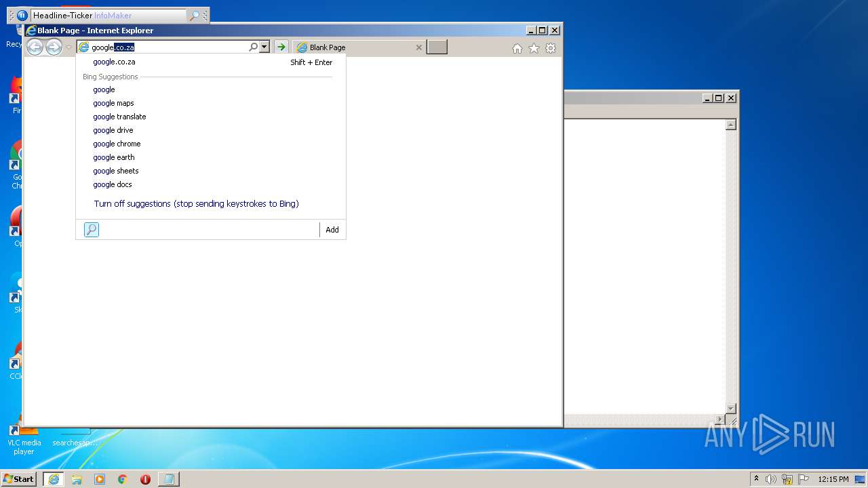Minimize the Internet Explorer window
Screen dimensions: 868x488
coord(531,30)
